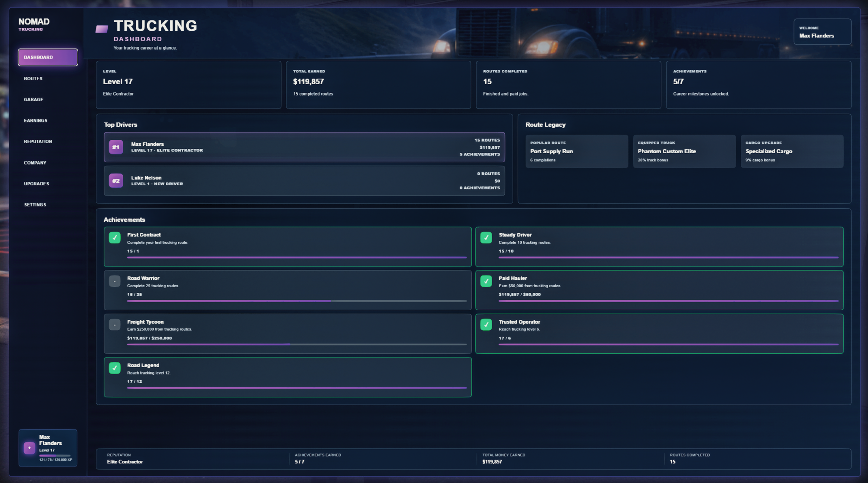The width and height of the screenshot is (868, 483).
Task: Click "Your trucking career at a glance." subtitle
Action: [x=145, y=48]
